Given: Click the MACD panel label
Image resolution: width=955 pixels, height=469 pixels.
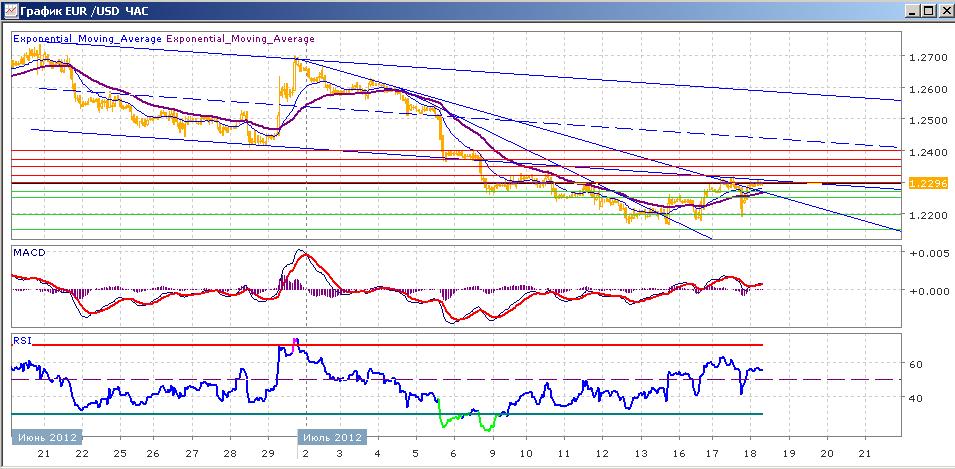Looking at the screenshot, I should tap(29, 252).
